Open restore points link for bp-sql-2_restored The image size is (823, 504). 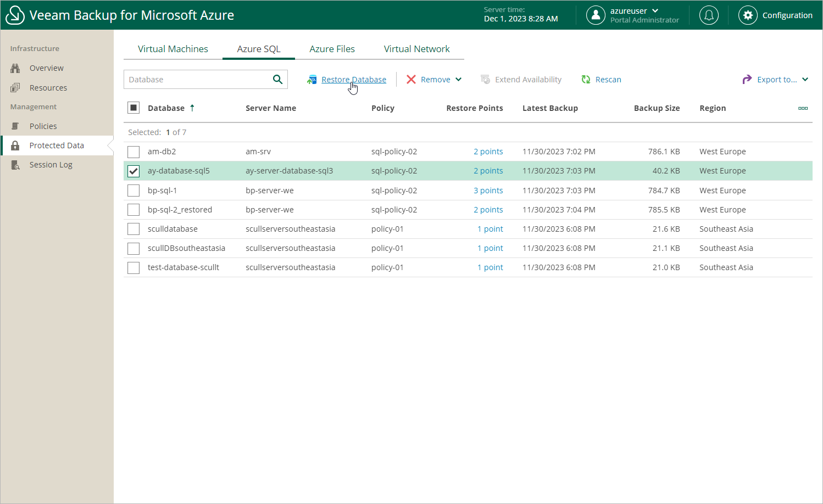coord(488,210)
